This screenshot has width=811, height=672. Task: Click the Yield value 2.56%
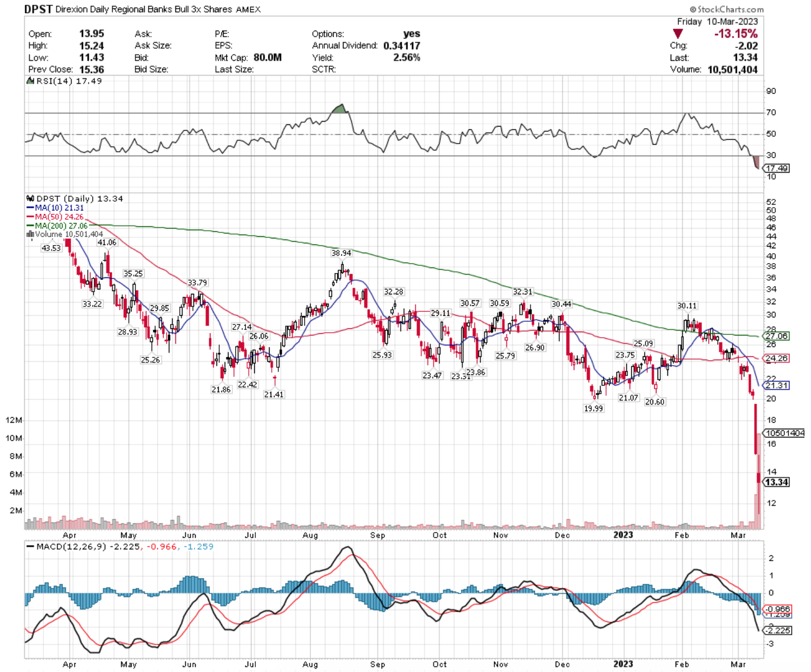(407, 58)
